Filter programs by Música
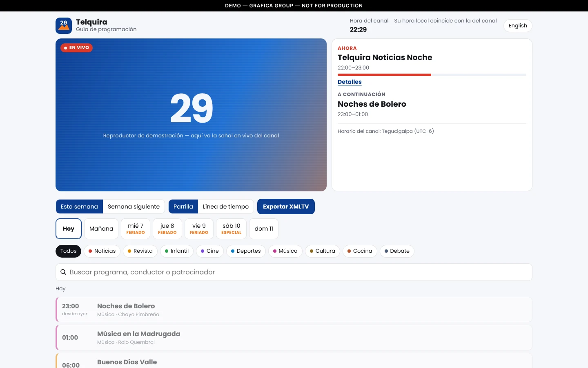Viewport: 588px width, 368px height. pos(285,251)
